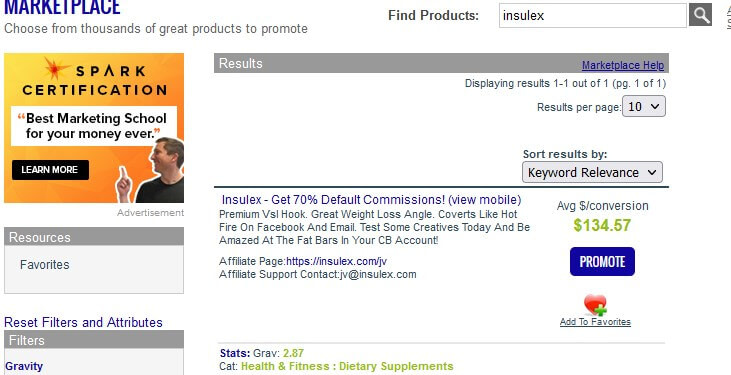Screen dimensions: 731x375
Task: Click the (view mobile) link text
Action: tap(485, 200)
